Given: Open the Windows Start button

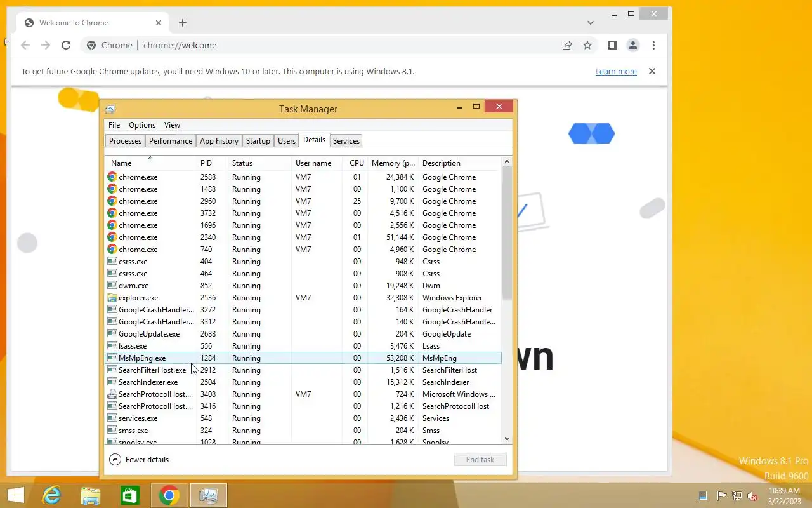Looking at the screenshot, I should tap(15, 495).
